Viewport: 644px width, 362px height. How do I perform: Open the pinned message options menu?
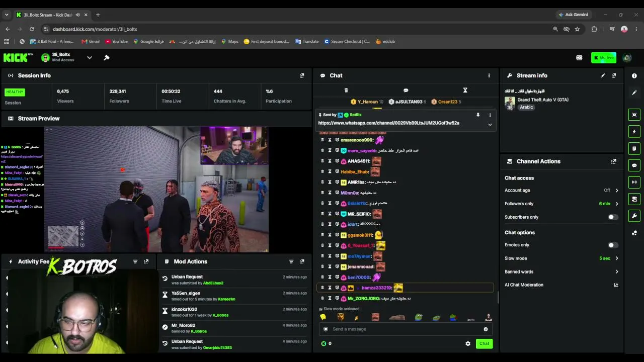click(x=490, y=115)
